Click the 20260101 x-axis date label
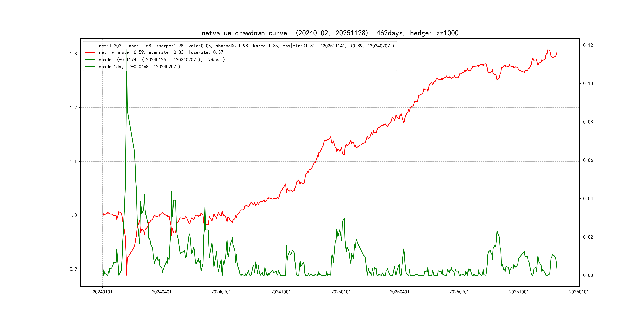Image resolution: width=644 pixels, height=322 pixels. [x=579, y=292]
